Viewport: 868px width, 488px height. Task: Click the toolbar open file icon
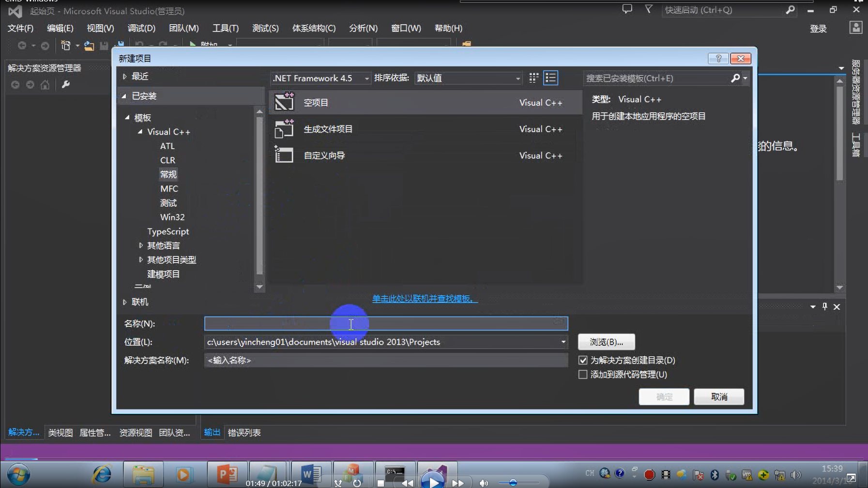coord(89,46)
